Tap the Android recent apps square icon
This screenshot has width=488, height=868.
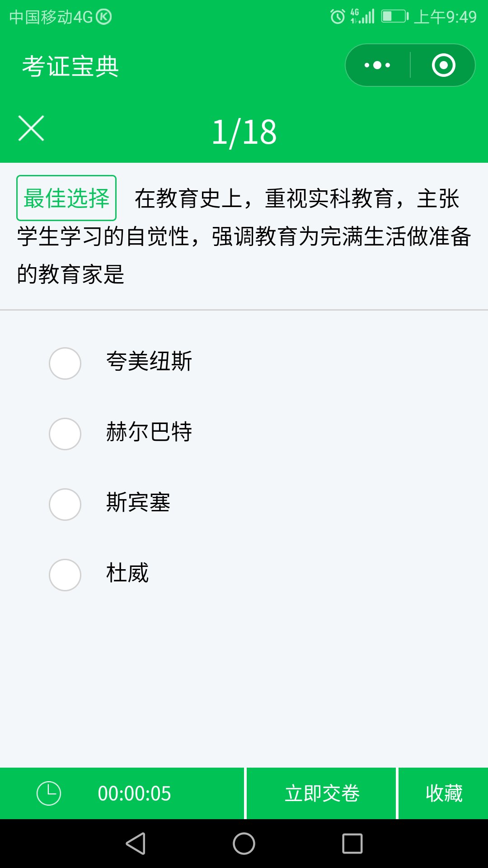(x=352, y=844)
